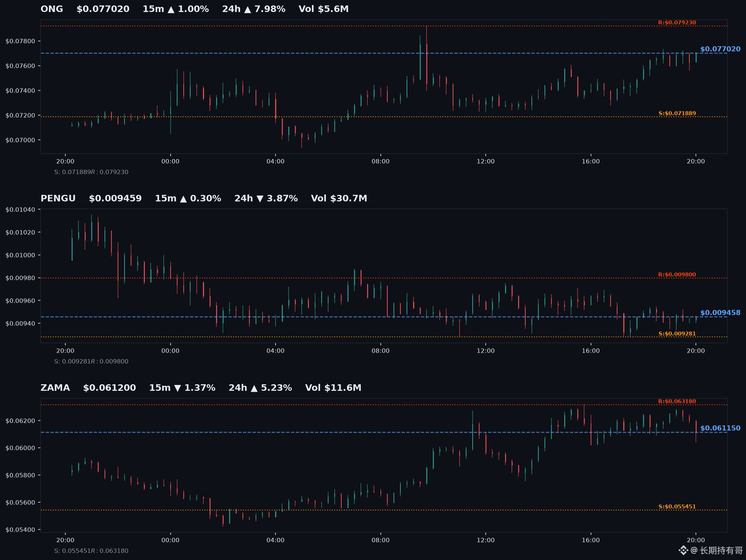Click the $0.00960 axis label
The image size is (746, 560).
(x=21, y=301)
